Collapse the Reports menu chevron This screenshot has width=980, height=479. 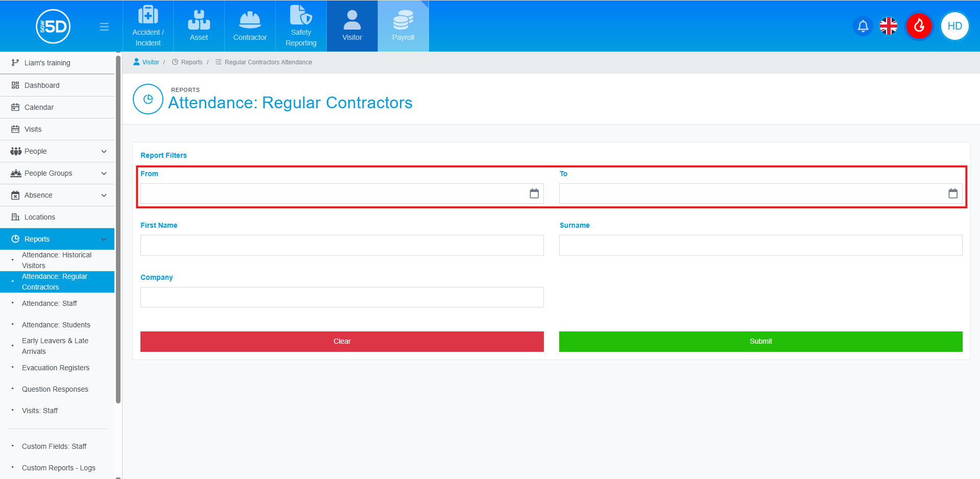click(x=104, y=240)
